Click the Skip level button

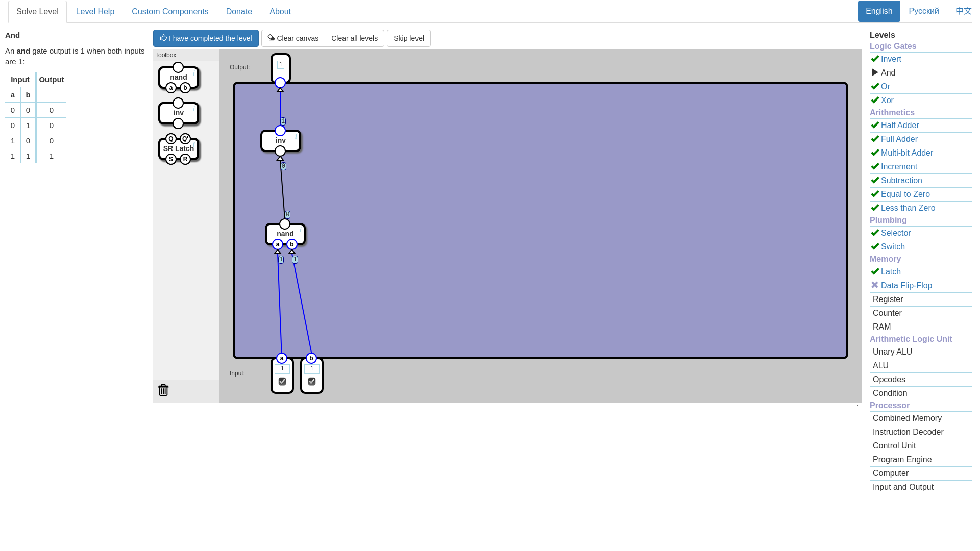click(x=408, y=38)
